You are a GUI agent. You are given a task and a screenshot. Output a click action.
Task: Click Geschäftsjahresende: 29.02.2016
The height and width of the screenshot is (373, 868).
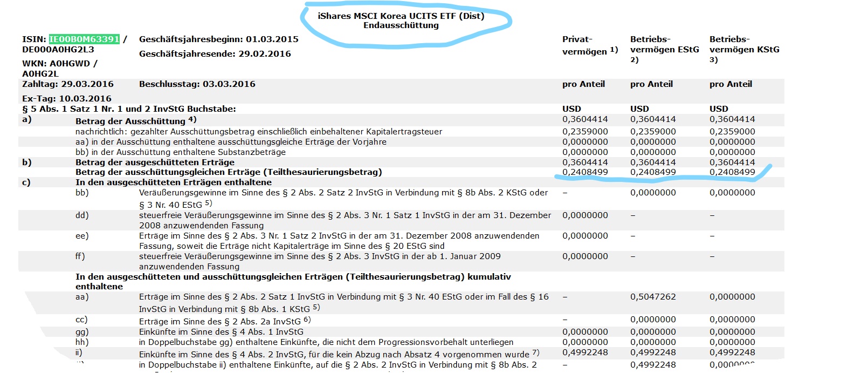tap(215, 54)
